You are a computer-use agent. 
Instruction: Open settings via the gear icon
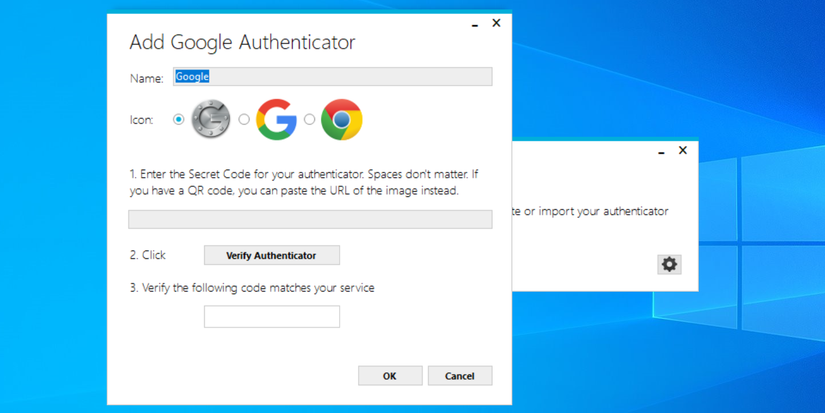(x=669, y=264)
